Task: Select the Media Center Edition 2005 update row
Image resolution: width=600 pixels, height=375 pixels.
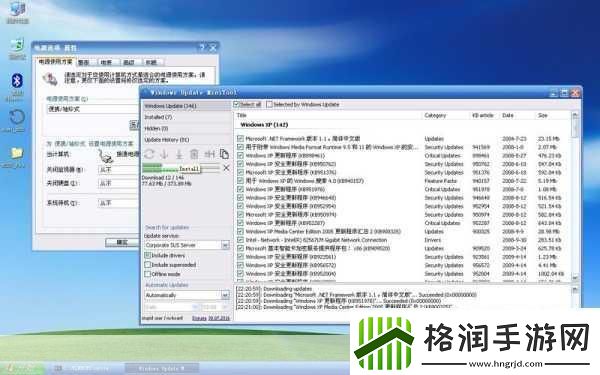Action: pyautogui.click(x=401, y=232)
